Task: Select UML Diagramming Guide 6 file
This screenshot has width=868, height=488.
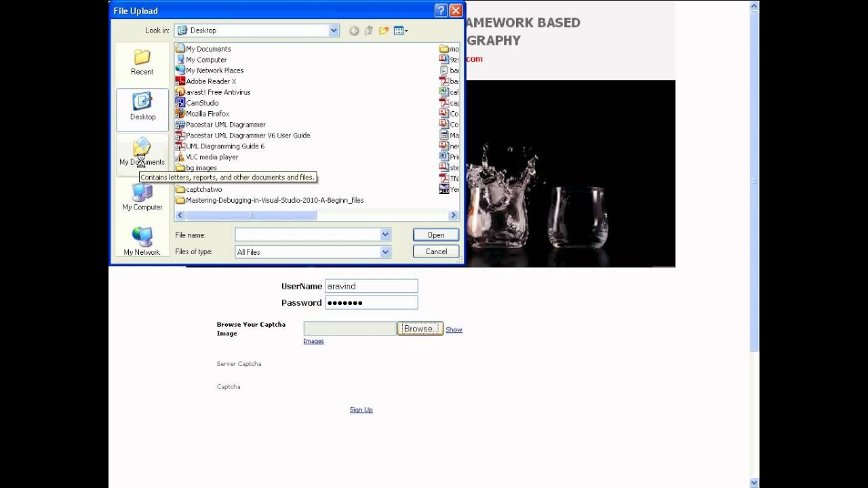Action: pos(220,146)
